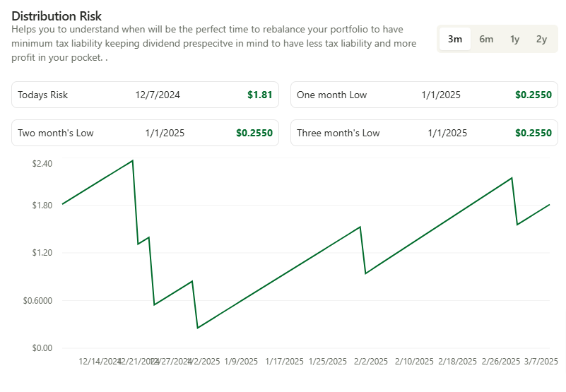Image resolution: width=566 pixels, height=392 pixels.
Task: Click the chart peak before 2/2/2025
Action: point(360,227)
